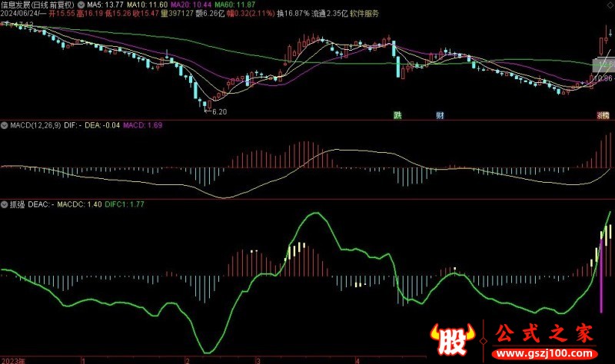The image size is (615, 364).
Task: Click the 低15.26 low price value
Action: click(x=118, y=14)
